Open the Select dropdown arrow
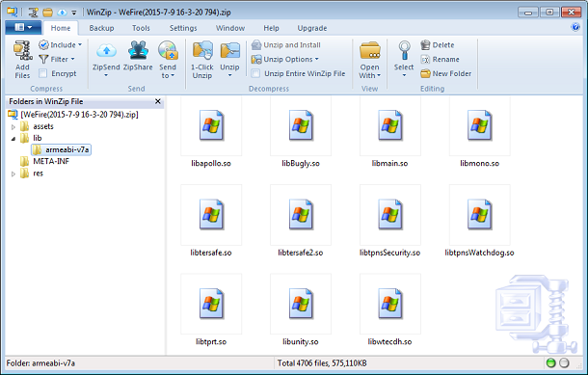 point(404,75)
